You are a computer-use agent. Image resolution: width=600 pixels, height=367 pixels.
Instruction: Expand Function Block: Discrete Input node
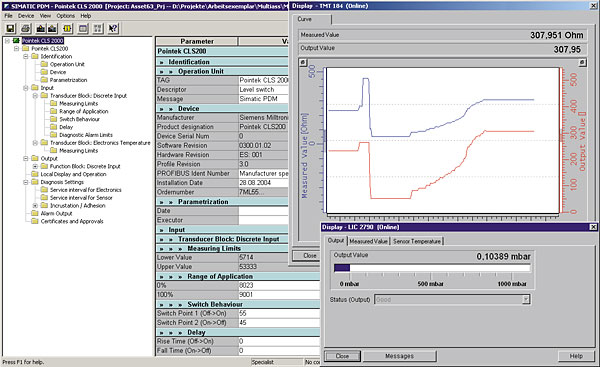tap(35, 166)
